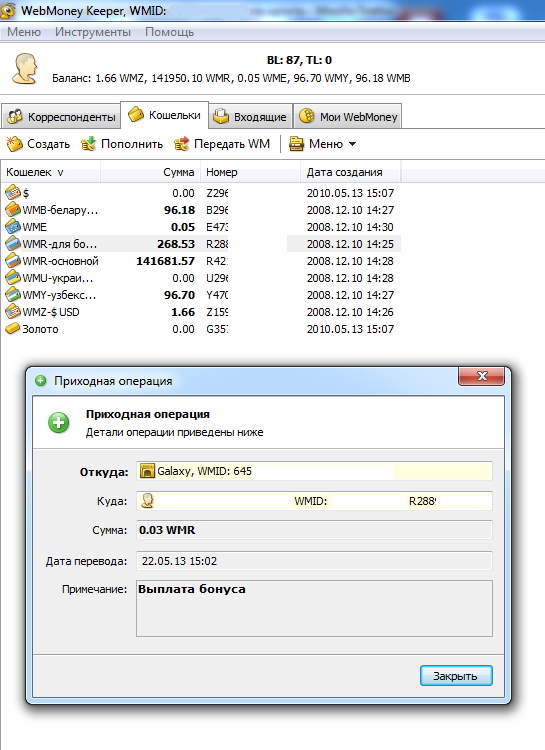Click the Сумма field showing 0.03 WMR
Viewport: 545px width, 750px height.
click(x=314, y=530)
